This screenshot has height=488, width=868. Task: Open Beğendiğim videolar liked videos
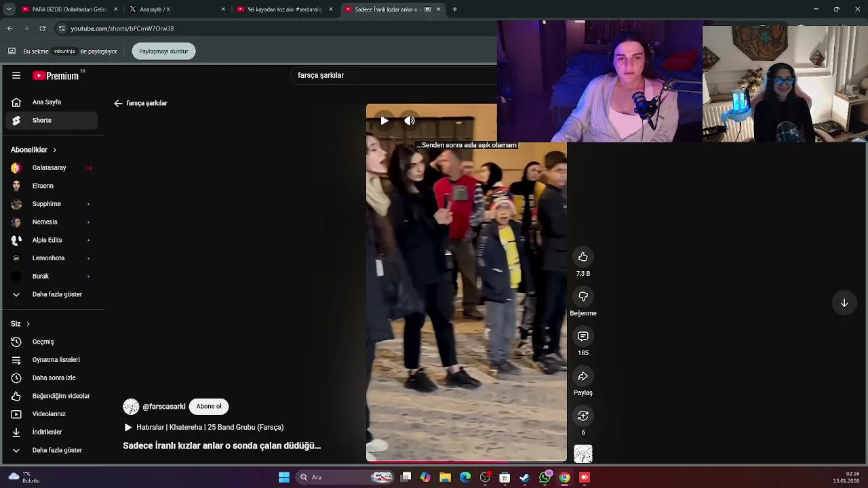52,396
